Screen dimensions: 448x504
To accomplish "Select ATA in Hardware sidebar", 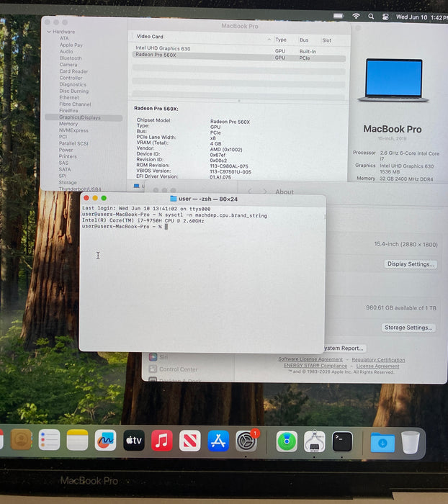I will tap(64, 38).
